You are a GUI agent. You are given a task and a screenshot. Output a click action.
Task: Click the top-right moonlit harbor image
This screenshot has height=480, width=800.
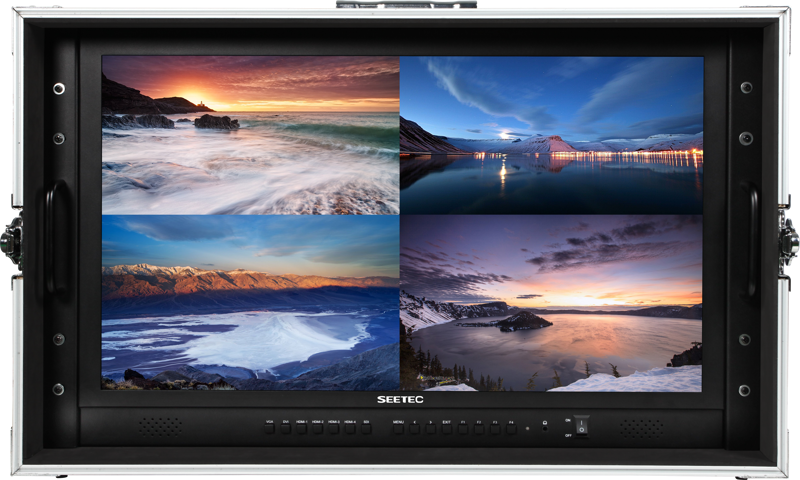551,135
